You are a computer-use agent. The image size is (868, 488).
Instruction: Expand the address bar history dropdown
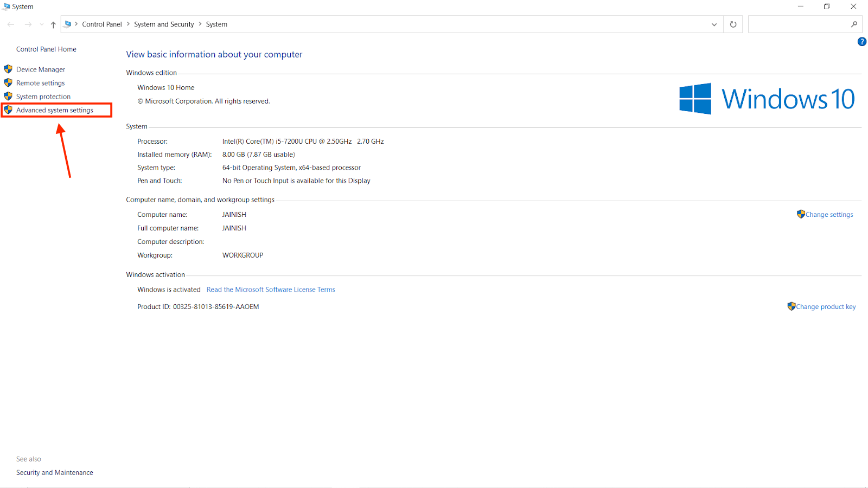(x=714, y=24)
